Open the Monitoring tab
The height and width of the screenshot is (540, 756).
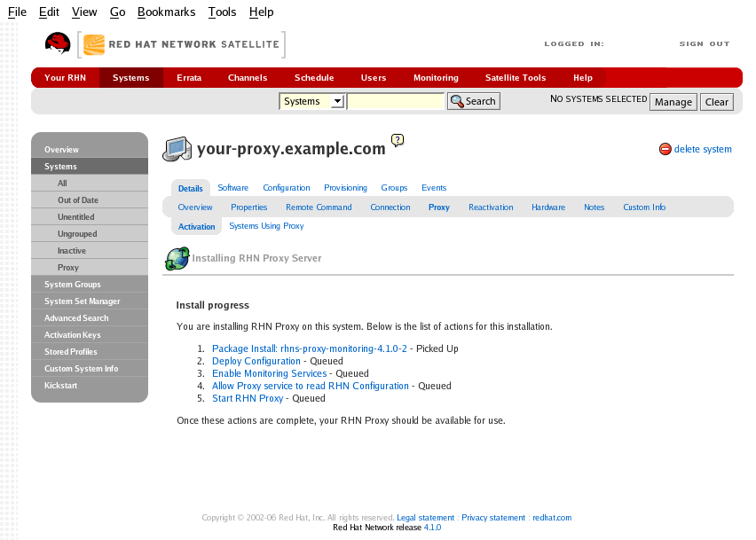point(436,77)
